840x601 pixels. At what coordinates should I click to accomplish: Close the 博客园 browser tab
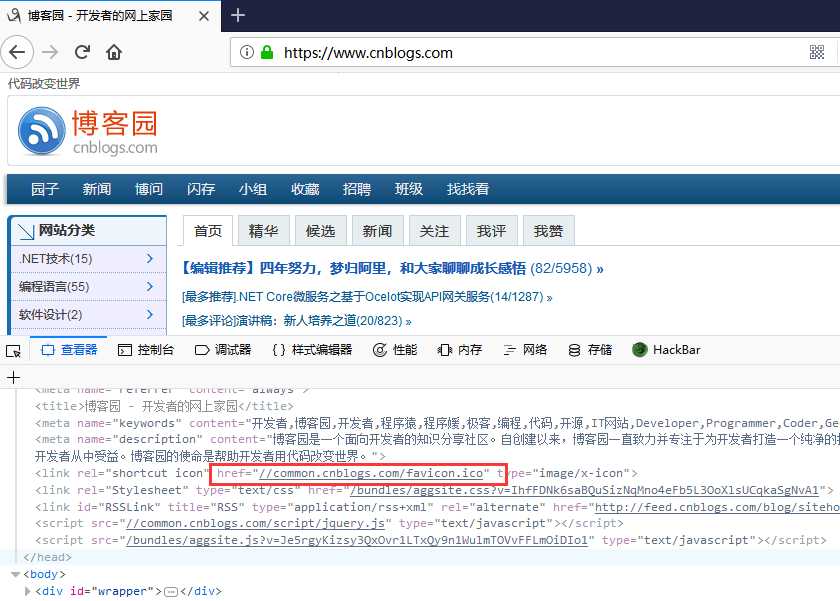[204, 16]
